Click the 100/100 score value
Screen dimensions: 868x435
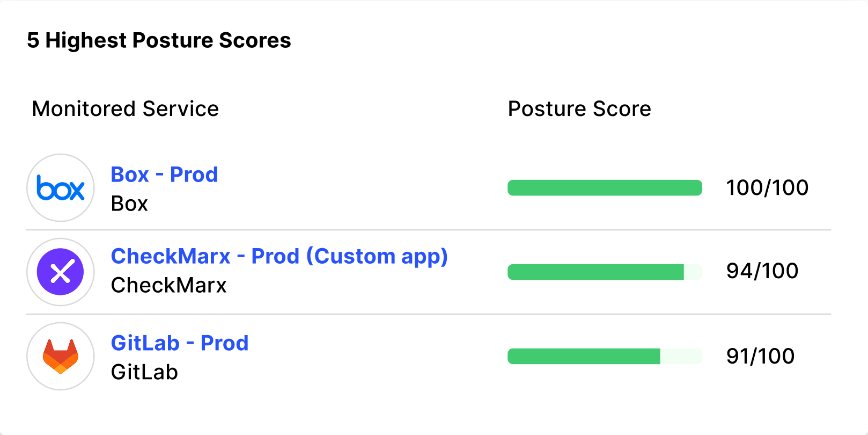pos(767,188)
